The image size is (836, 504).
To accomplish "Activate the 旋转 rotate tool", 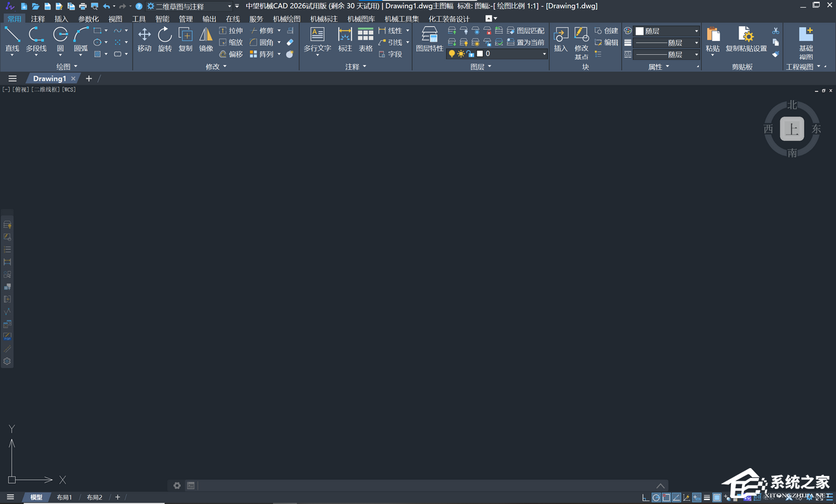I will point(165,39).
